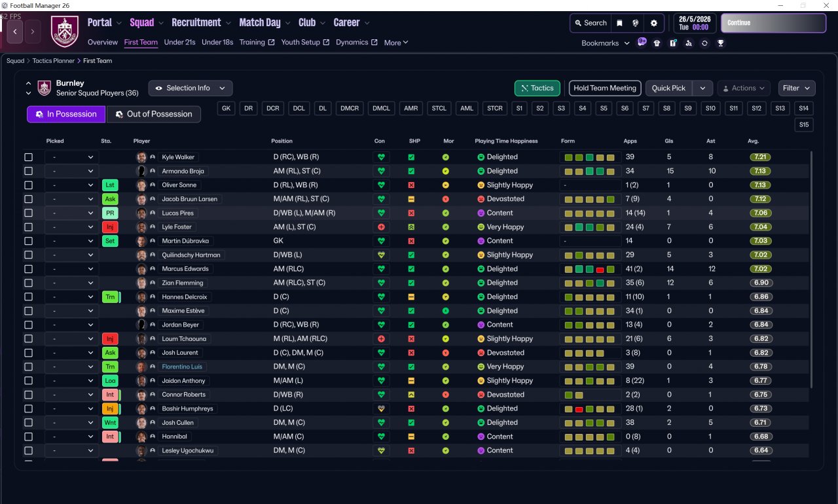This screenshot has width=838, height=504.
Task: Click Josh Cullen's Wnt status badge
Action: [110, 423]
